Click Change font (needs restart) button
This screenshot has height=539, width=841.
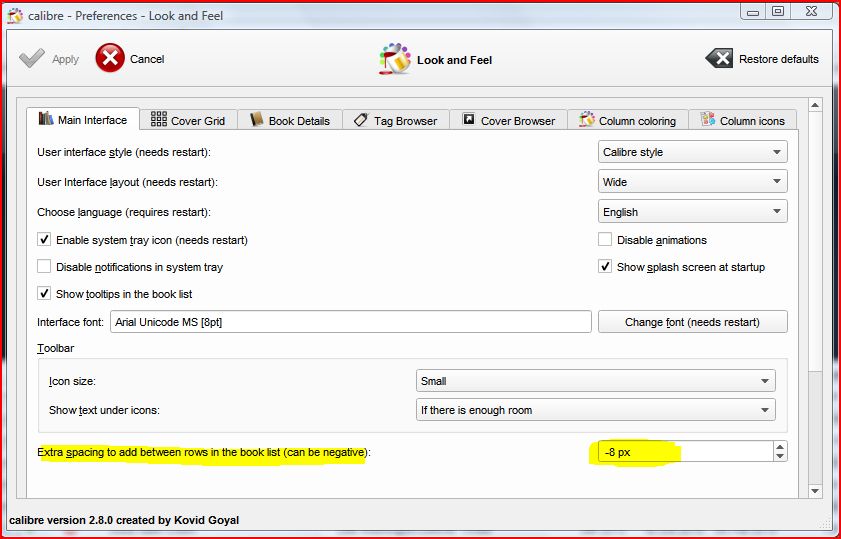[x=692, y=322]
